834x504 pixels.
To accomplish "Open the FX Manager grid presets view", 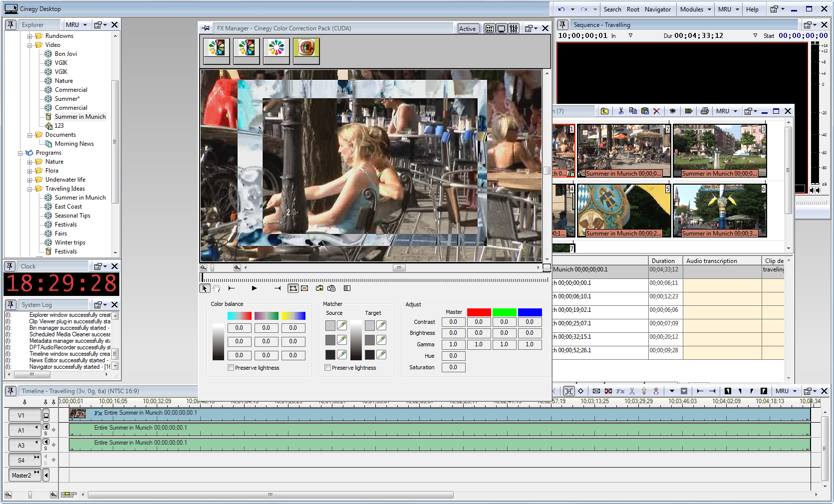I will tap(490, 28).
